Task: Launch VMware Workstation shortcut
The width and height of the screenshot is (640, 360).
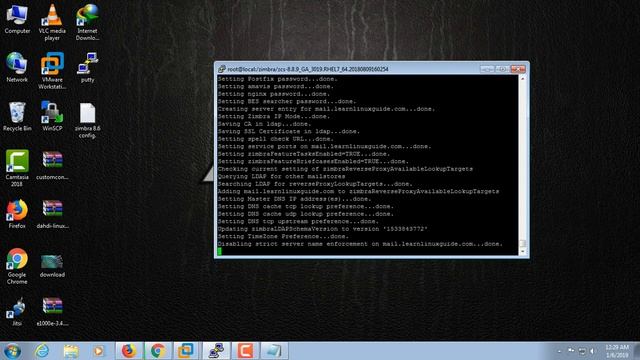Action: coord(52,71)
